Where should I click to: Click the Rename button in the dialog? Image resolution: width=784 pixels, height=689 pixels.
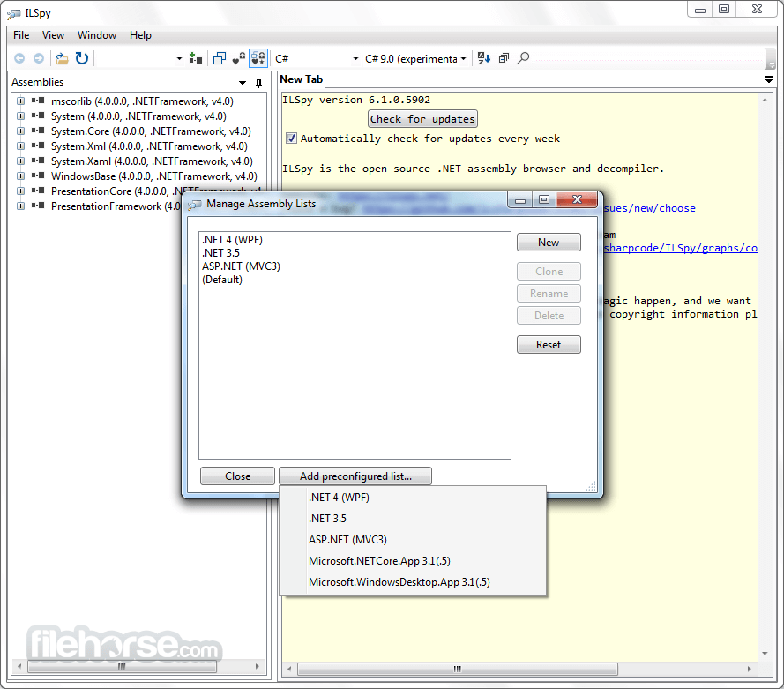(549, 294)
